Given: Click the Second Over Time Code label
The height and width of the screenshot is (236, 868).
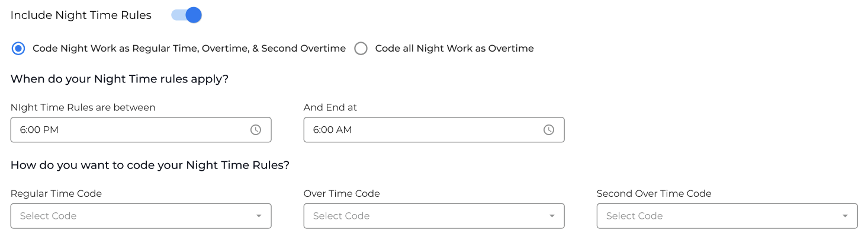Looking at the screenshot, I should [x=654, y=193].
